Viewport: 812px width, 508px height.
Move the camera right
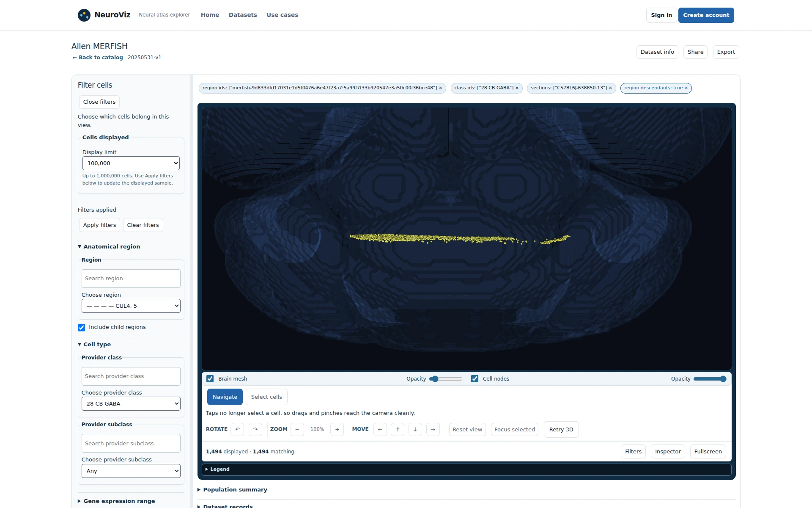point(433,429)
